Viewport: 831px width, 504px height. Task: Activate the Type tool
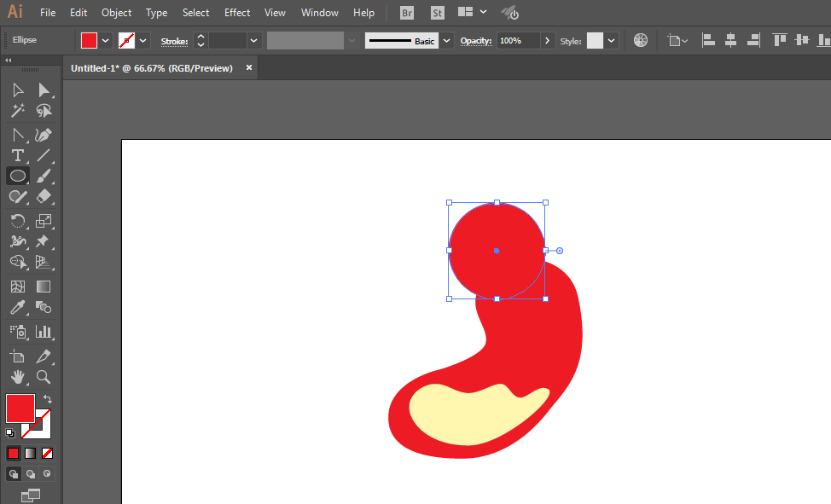point(17,155)
